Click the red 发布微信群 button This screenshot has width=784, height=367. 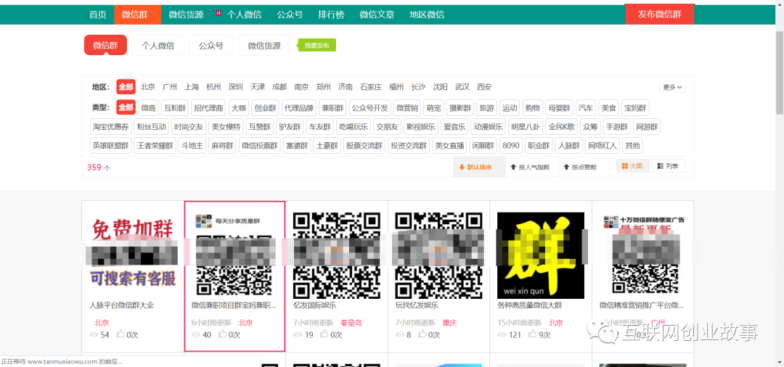(660, 14)
